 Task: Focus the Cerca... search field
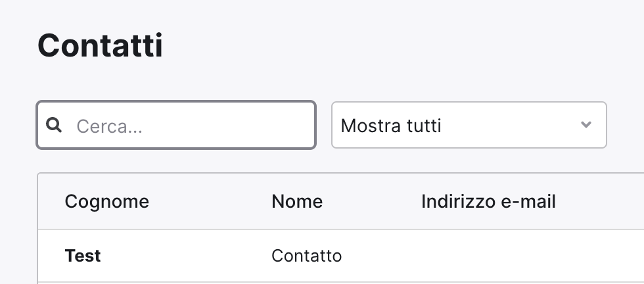coord(176,125)
